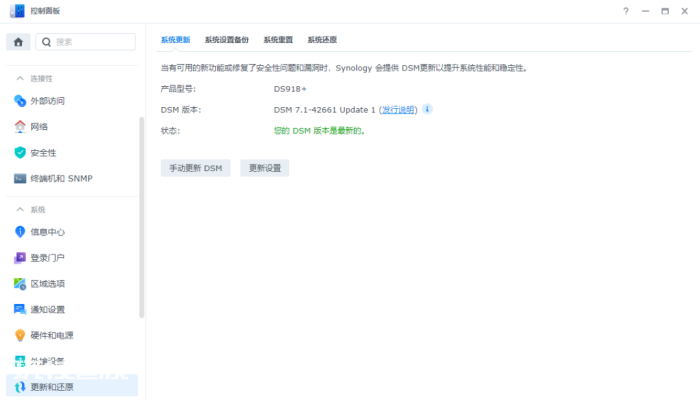Open 信息中心 info icon

tap(20, 232)
